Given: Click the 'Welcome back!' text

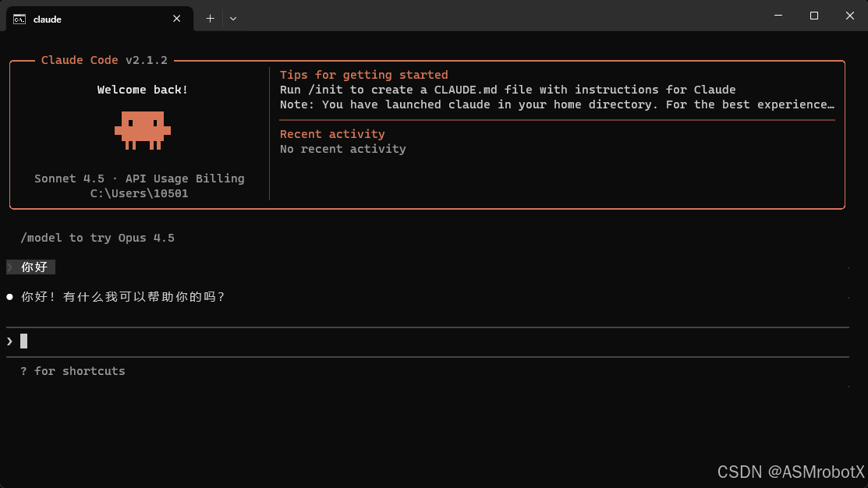Looking at the screenshot, I should coord(142,90).
